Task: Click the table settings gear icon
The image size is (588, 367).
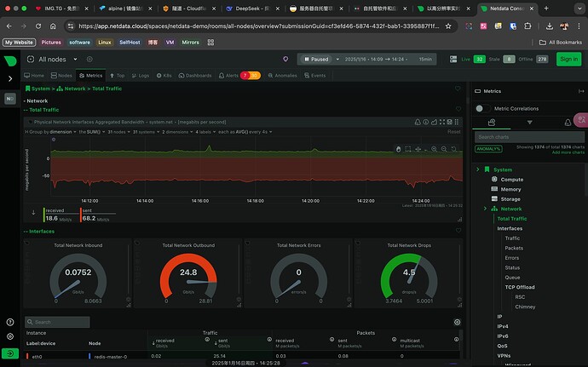Action: click(x=458, y=322)
